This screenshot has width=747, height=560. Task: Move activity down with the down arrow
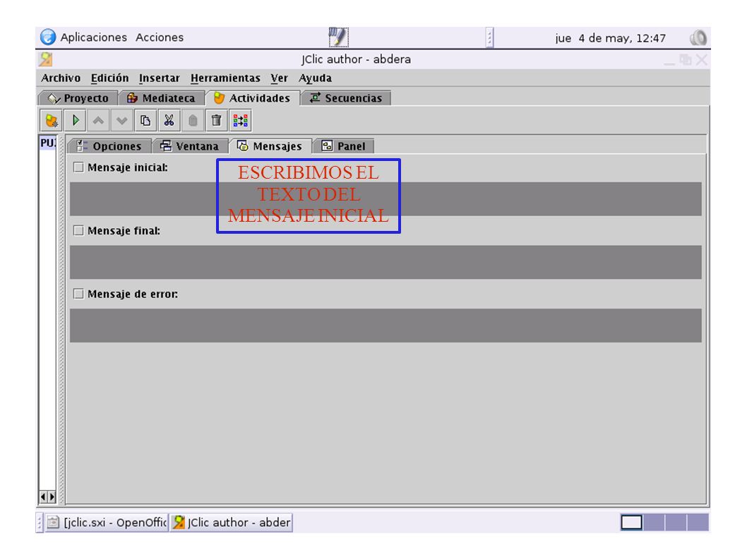[122, 121]
